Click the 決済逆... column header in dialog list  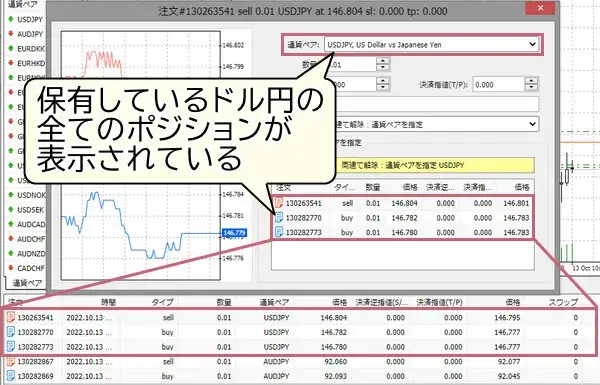point(440,187)
